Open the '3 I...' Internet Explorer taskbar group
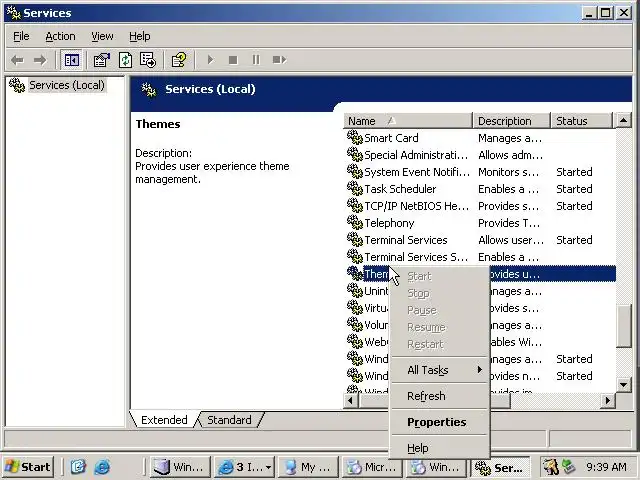The width and height of the screenshot is (640, 480). click(x=244, y=467)
